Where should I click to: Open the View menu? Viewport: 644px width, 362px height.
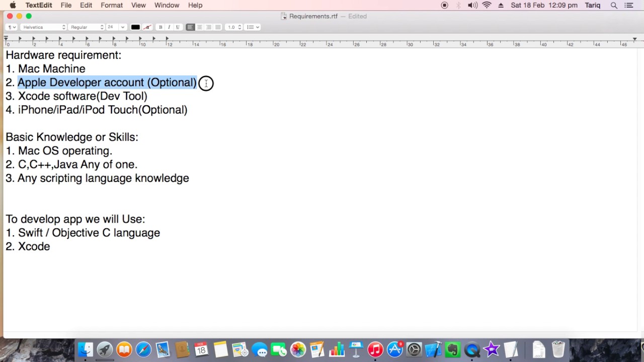(138, 5)
